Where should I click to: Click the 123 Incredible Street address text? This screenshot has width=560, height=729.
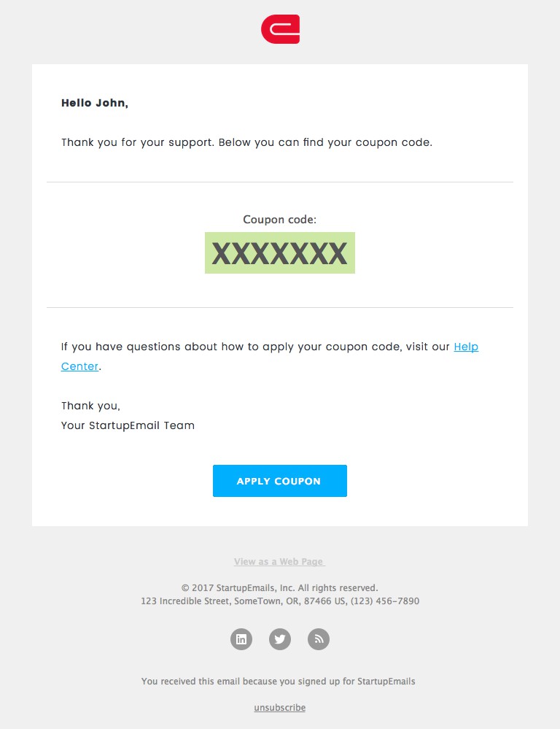point(244,601)
